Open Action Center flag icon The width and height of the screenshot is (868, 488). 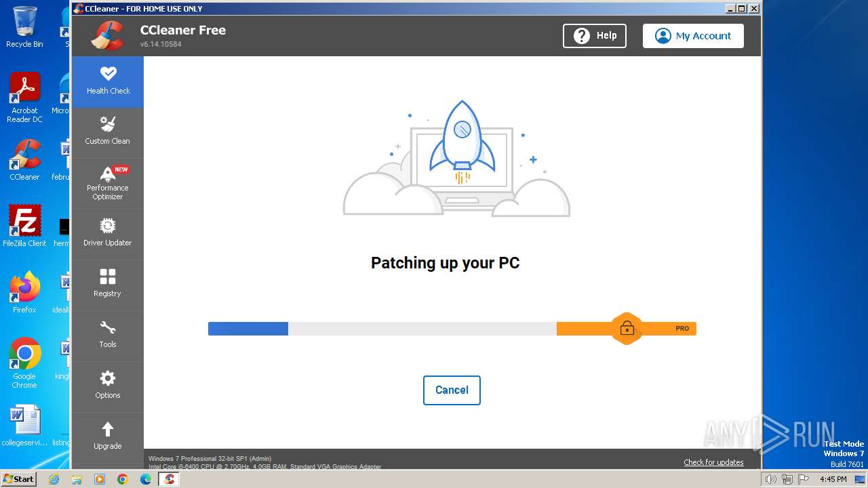pos(802,479)
